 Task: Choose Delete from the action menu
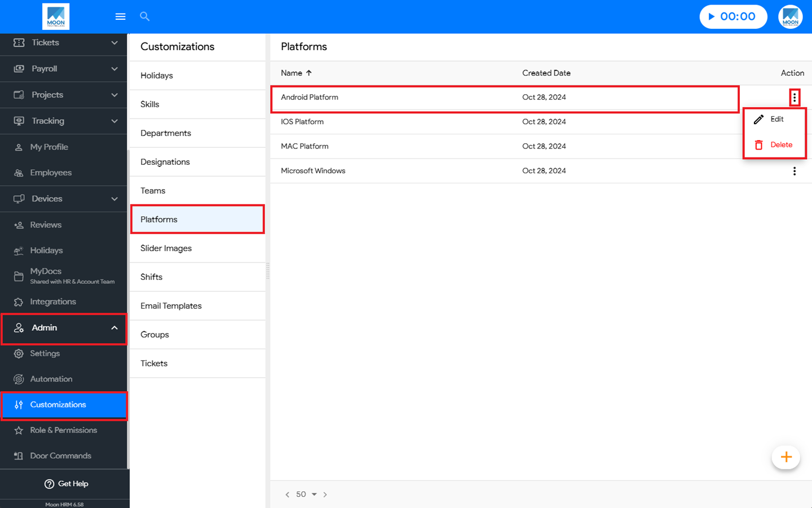[x=774, y=145]
